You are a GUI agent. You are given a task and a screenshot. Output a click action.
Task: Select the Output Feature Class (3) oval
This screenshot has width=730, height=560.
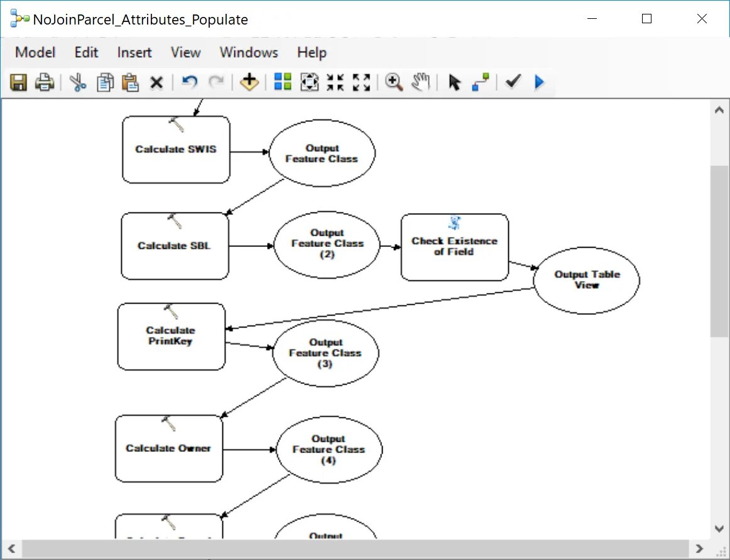click(325, 353)
